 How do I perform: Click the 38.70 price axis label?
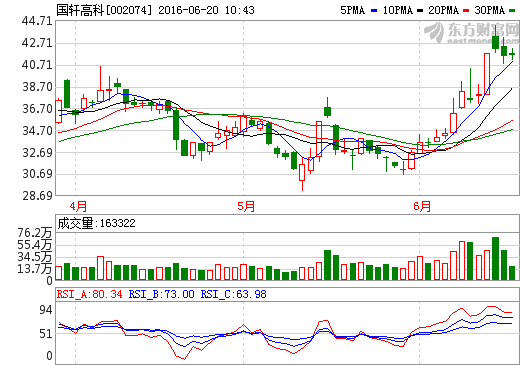[37, 87]
